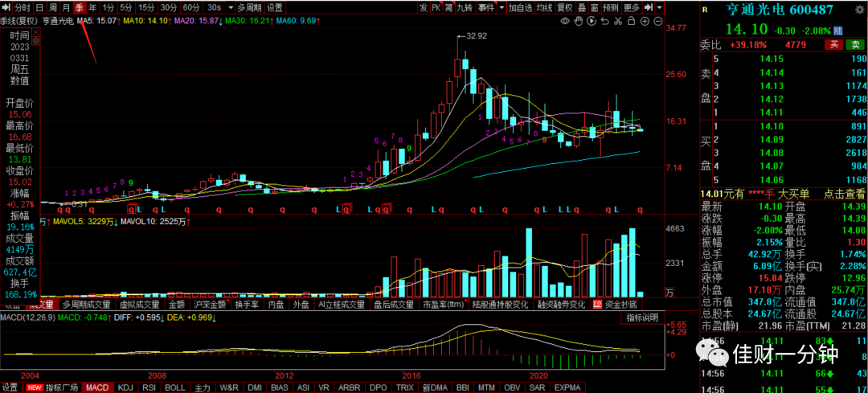Expand the 30s period dropdown arrow
The image size is (868, 393).
(229, 7)
